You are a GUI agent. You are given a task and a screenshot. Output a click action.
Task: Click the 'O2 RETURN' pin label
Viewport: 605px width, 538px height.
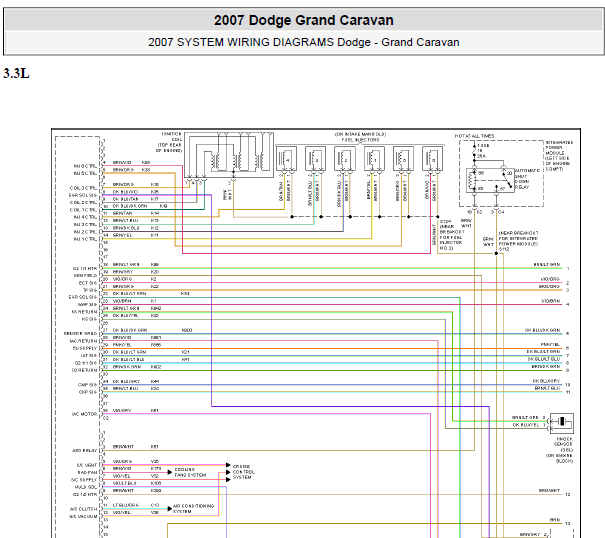84,370
